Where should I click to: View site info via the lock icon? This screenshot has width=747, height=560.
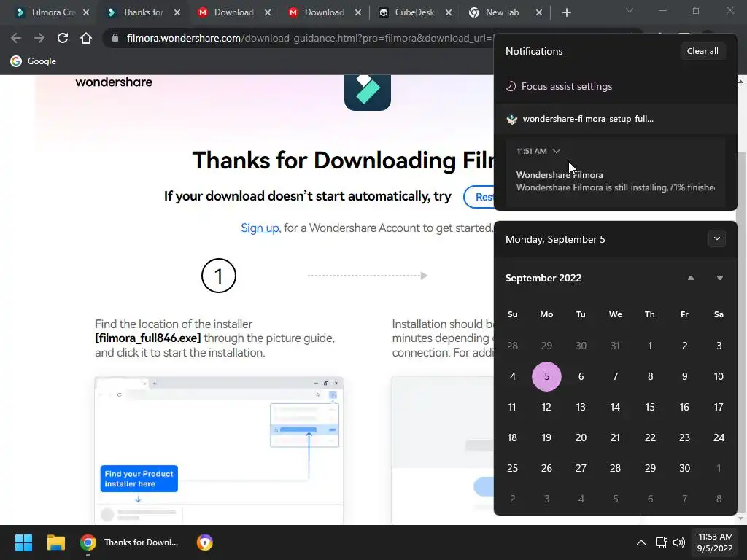coord(115,38)
